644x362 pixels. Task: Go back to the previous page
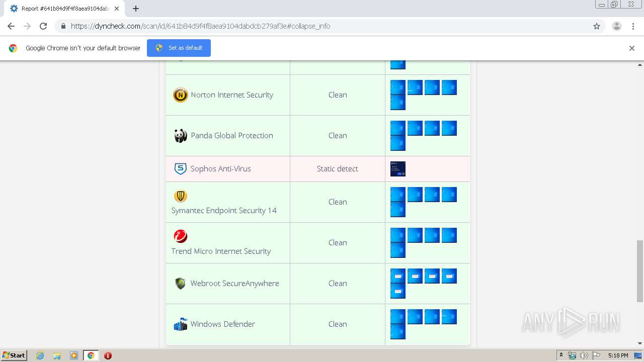click(11, 26)
